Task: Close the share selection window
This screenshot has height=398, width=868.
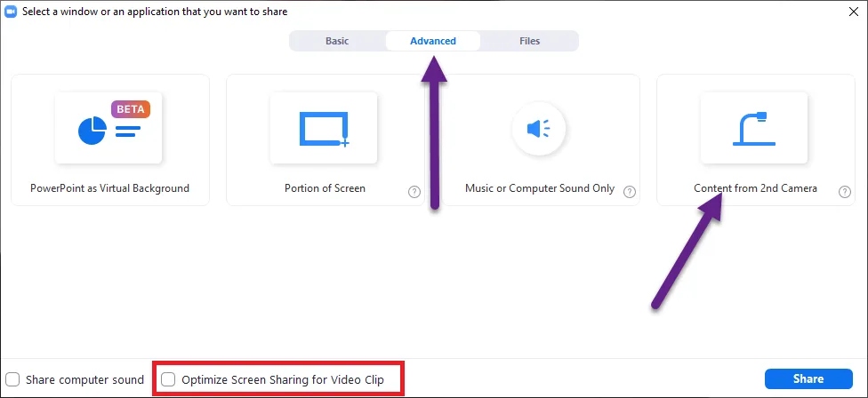Action: (x=852, y=12)
